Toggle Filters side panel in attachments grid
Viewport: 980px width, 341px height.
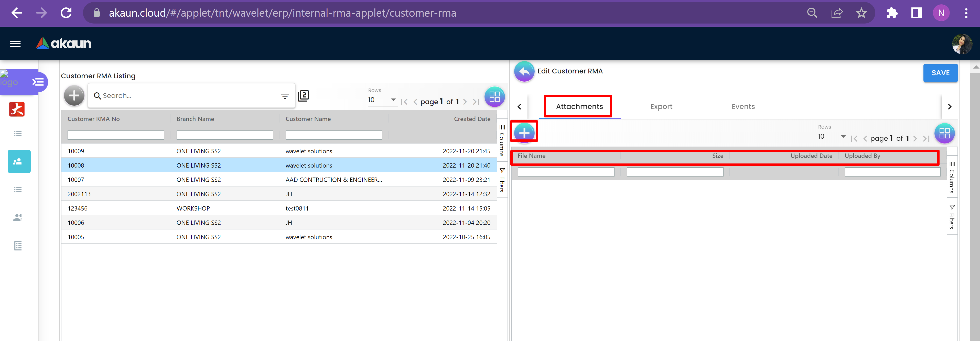[952, 217]
